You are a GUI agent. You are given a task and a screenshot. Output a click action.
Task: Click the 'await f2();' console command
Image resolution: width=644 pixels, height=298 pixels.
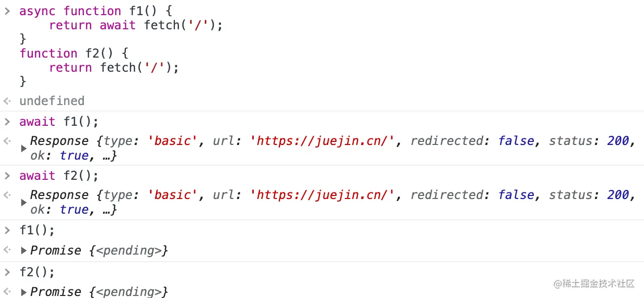point(59,175)
